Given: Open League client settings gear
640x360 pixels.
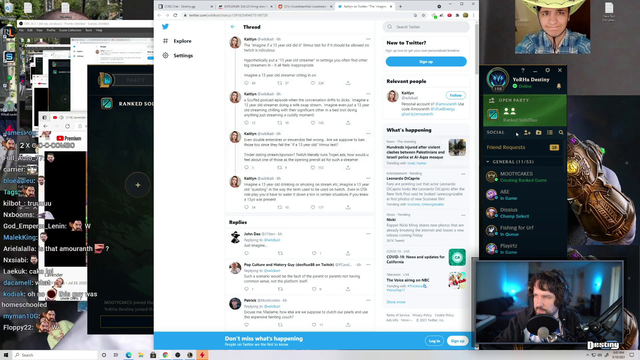Looking at the screenshot, I should point(548,70).
